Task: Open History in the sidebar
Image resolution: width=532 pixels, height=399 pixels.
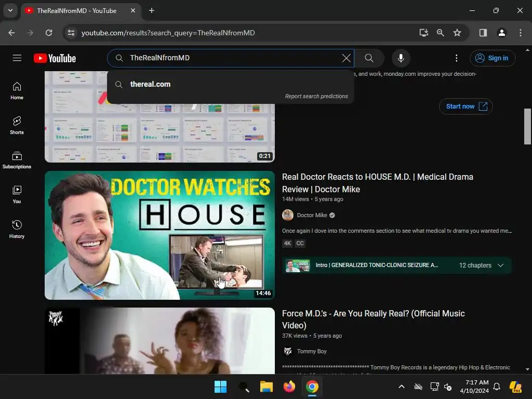Action: [17, 229]
